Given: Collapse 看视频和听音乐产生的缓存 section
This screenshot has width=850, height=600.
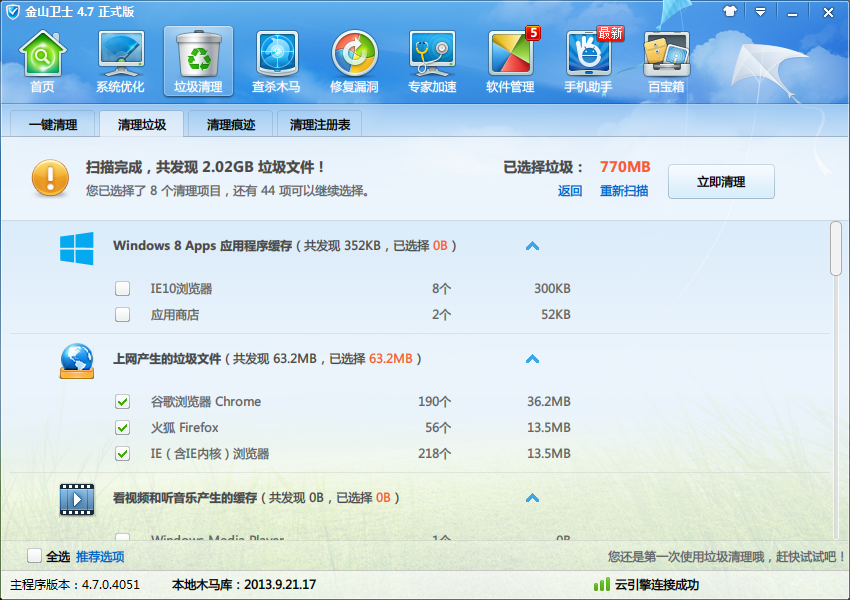Looking at the screenshot, I should click(532, 498).
